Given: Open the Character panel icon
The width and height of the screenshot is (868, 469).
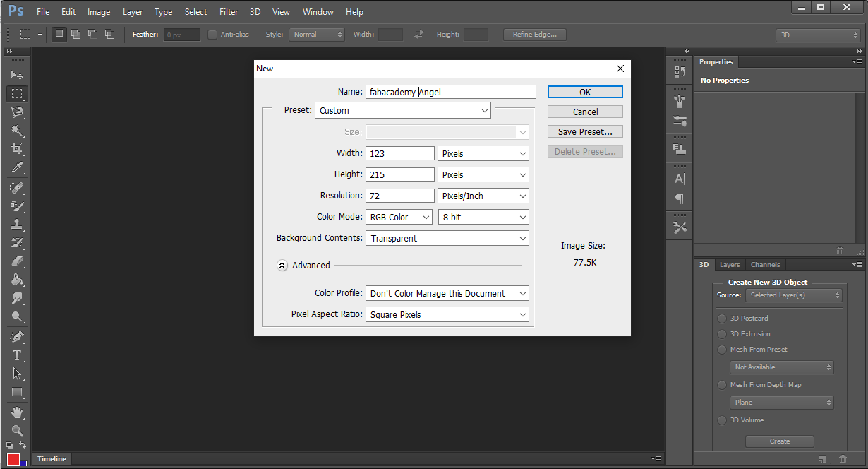Looking at the screenshot, I should (680, 179).
